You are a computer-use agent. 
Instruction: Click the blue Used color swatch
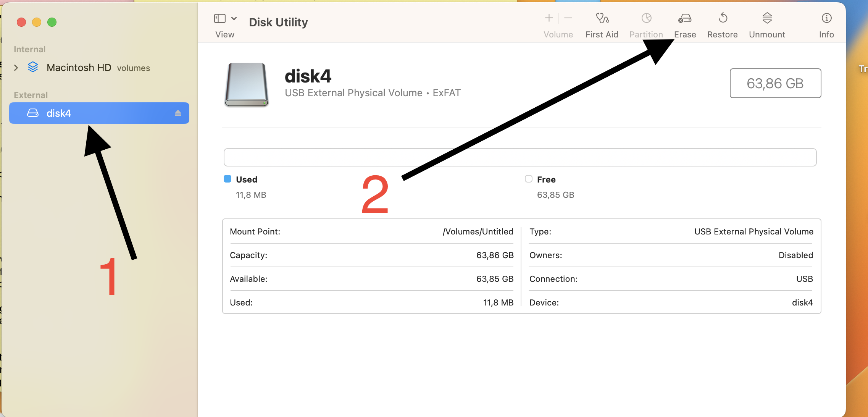pos(227,179)
